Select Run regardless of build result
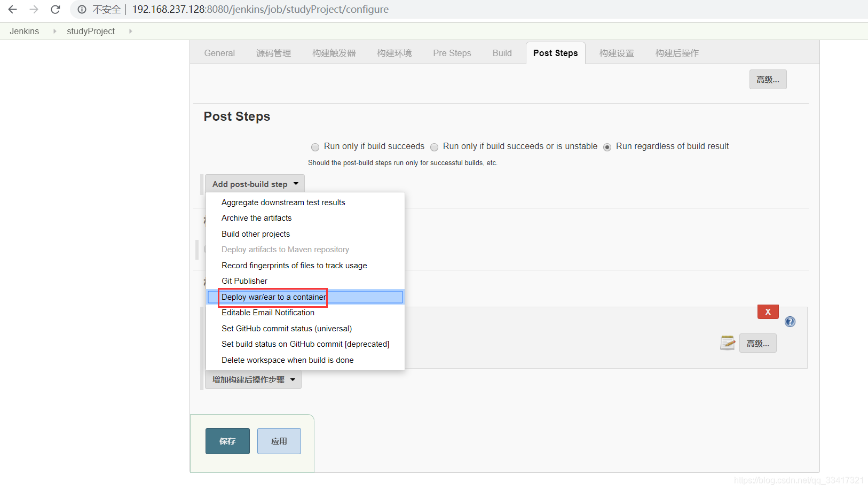 (607, 147)
